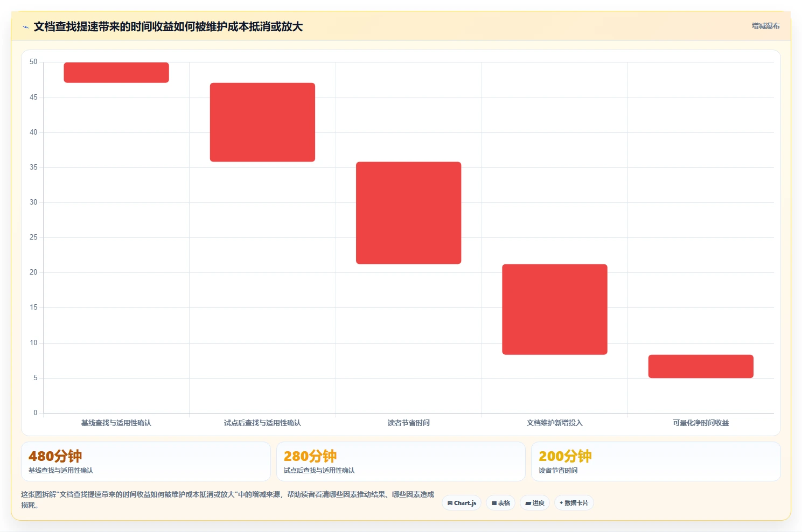Viewport: 802px width, 532px height.
Task: Click the lightning icon beside the chart title
Action: [x=25, y=27]
